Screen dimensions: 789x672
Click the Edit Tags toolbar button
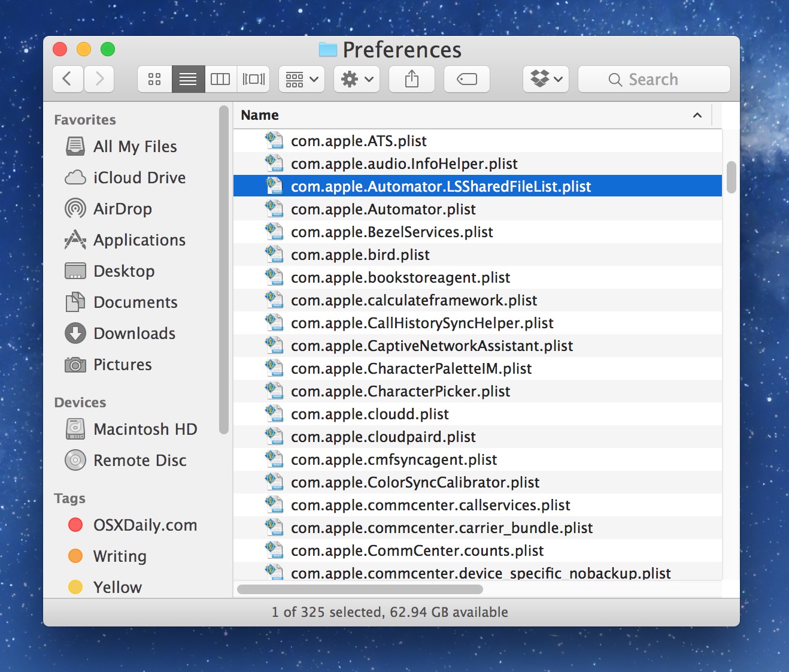point(466,78)
